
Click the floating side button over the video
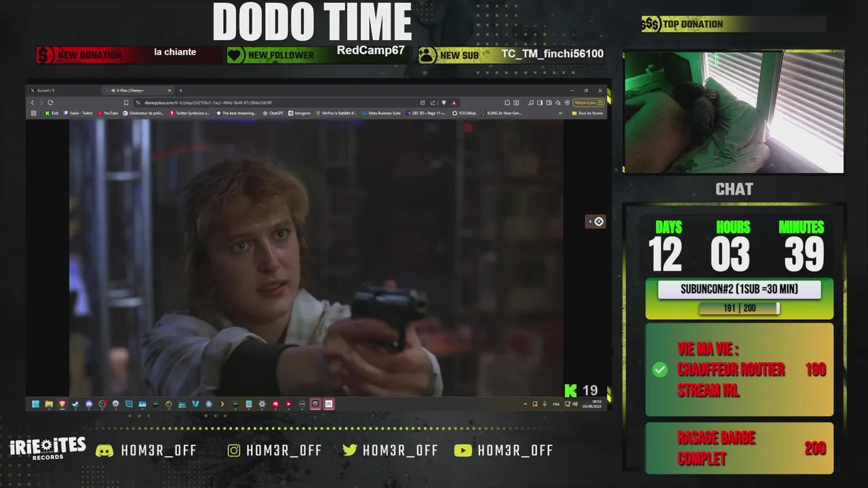coord(595,222)
